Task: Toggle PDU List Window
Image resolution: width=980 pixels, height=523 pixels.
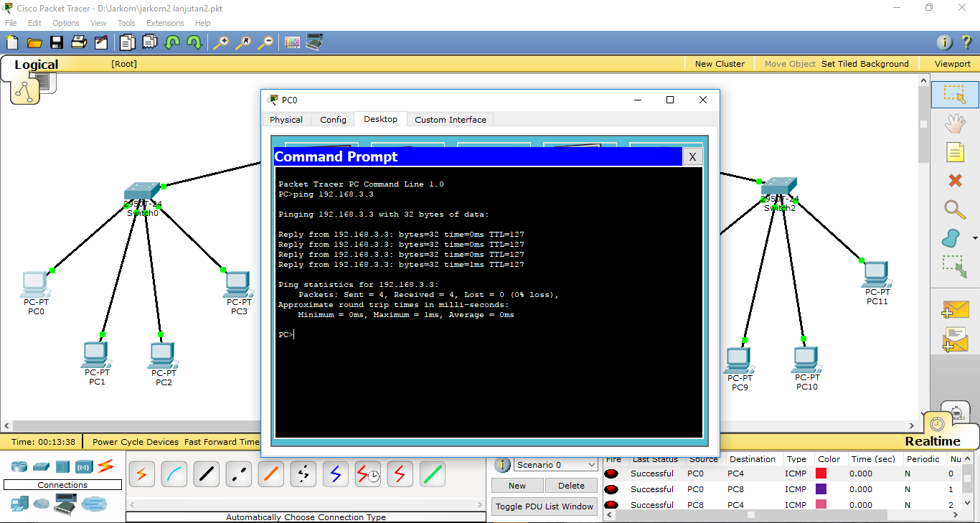Action: [x=544, y=506]
